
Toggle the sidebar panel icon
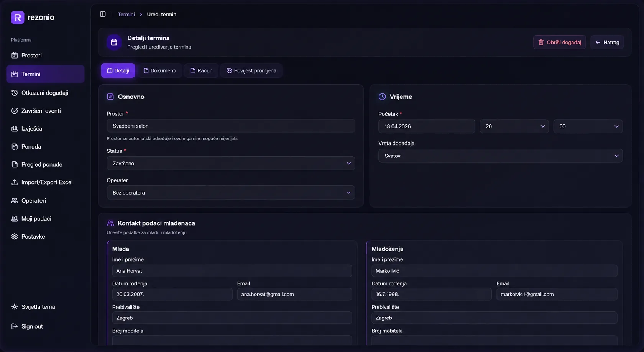click(x=103, y=14)
